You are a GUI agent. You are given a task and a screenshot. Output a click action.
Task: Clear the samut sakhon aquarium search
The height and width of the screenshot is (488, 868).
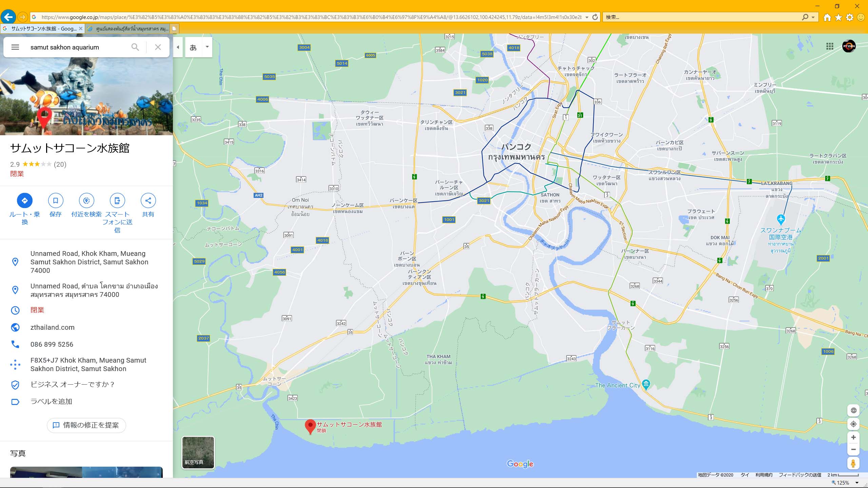click(x=158, y=47)
